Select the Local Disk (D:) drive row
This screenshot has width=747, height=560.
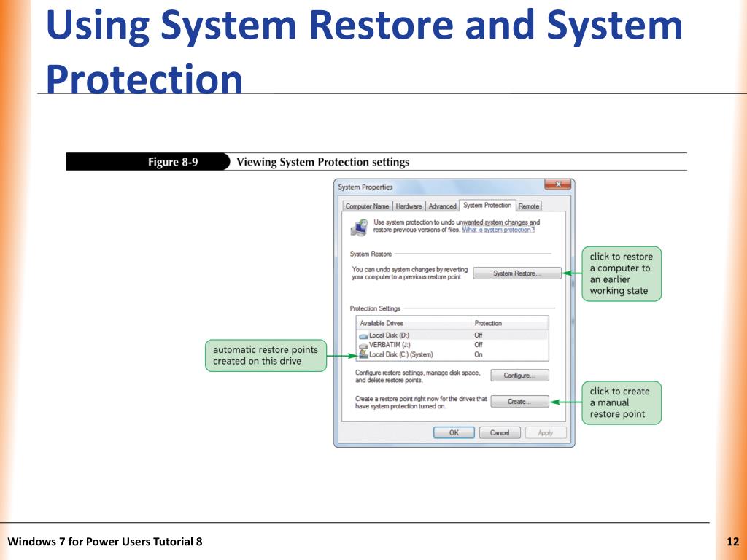coord(452,335)
